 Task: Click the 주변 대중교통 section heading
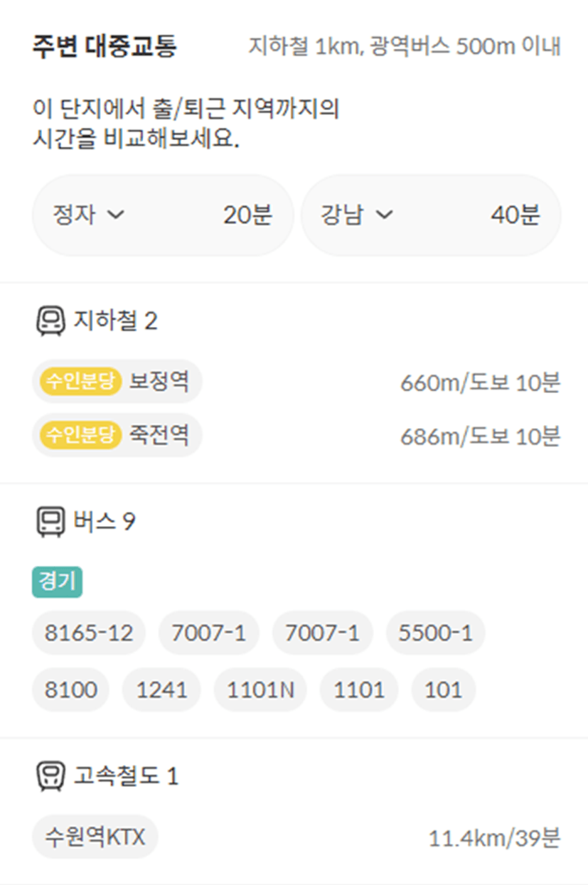click(105, 47)
